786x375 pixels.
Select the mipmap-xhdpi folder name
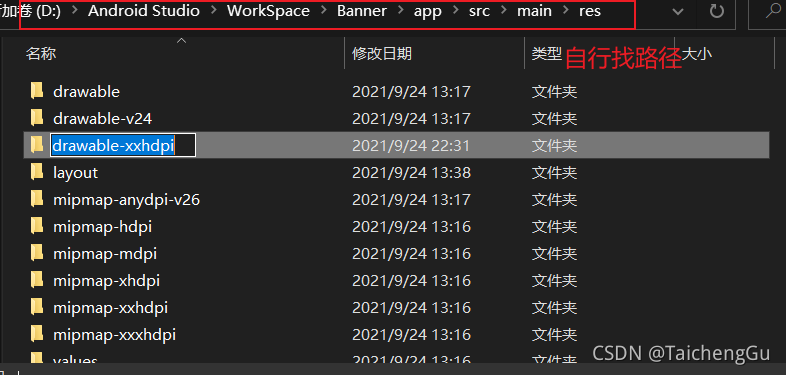pyautogui.click(x=106, y=281)
